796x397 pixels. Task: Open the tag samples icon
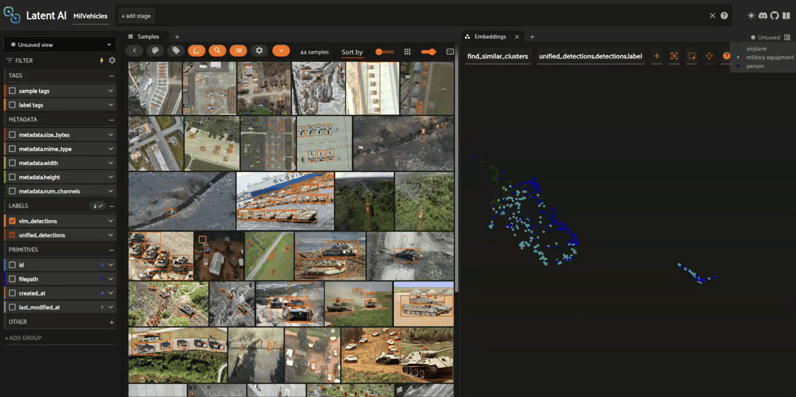tap(176, 51)
